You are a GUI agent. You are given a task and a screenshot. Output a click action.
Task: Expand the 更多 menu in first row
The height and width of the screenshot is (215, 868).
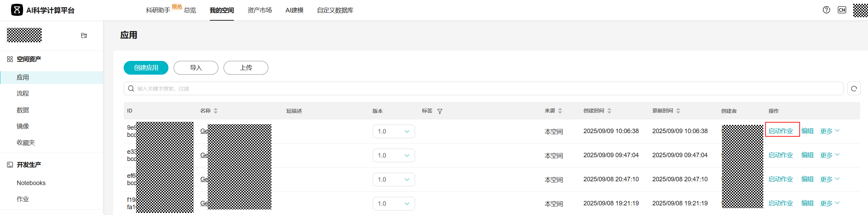[x=830, y=131]
